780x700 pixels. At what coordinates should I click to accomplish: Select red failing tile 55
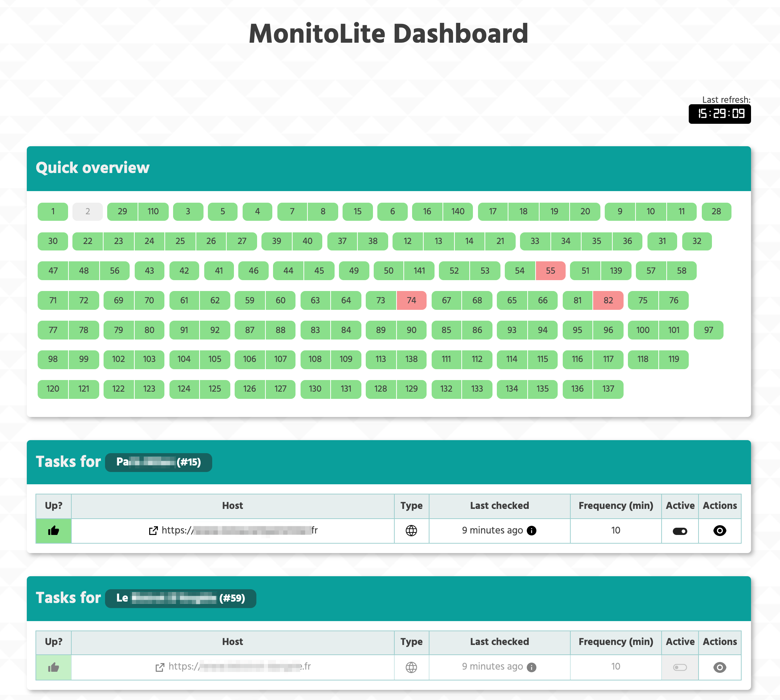(x=550, y=271)
